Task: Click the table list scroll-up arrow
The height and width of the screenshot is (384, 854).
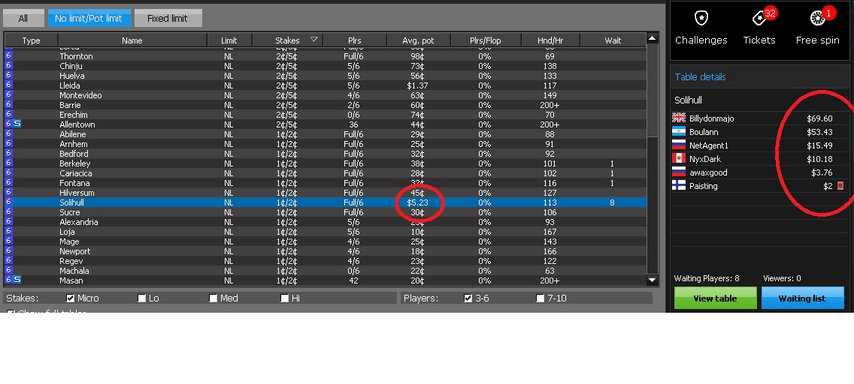Action: coord(652,39)
